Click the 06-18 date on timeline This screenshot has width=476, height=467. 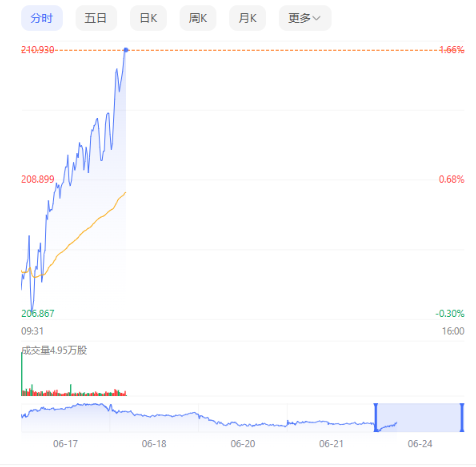coord(154,444)
